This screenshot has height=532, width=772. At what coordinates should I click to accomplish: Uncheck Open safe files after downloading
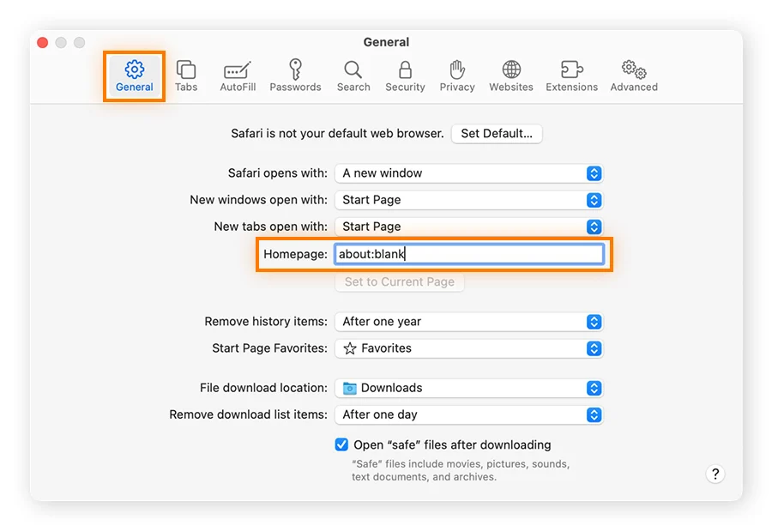coord(341,444)
